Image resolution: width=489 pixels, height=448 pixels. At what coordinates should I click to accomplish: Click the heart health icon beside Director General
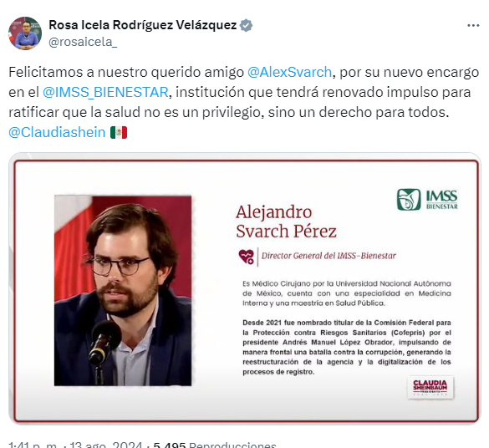247,257
